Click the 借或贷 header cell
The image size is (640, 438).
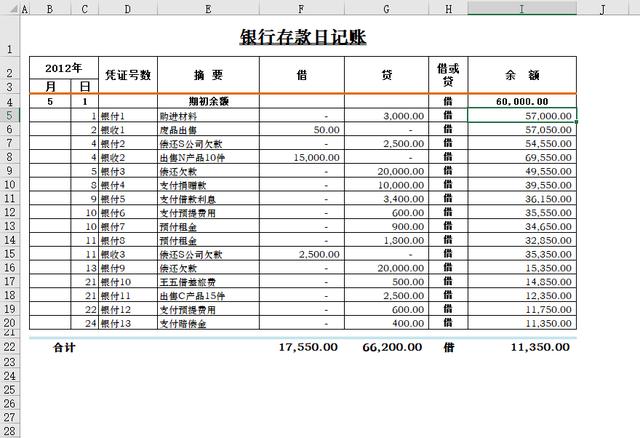tap(448, 75)
